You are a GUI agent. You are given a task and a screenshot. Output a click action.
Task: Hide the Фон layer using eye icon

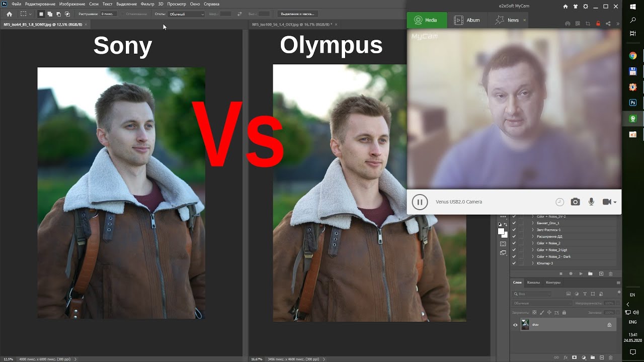[515, 325]
